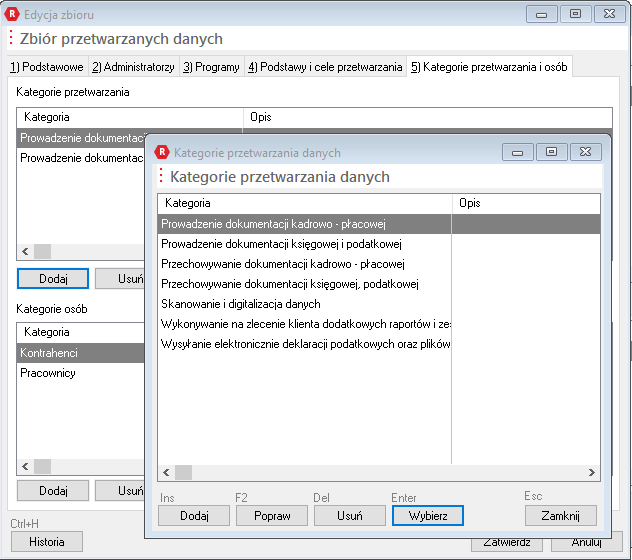Viewport: 632px width, 560px height.
Task: Select Pracownicy in Kategorie osób list
Action: pyautogui.click(x=48, y=373)
